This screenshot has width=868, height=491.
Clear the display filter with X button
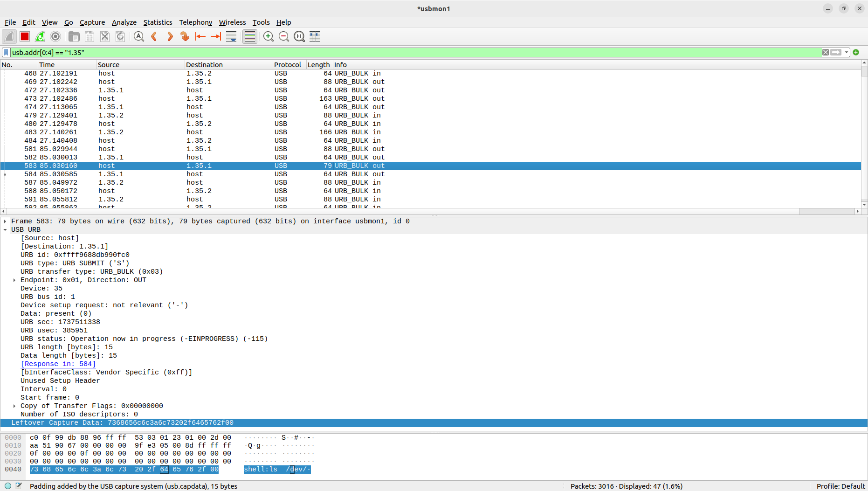[826, 52]
